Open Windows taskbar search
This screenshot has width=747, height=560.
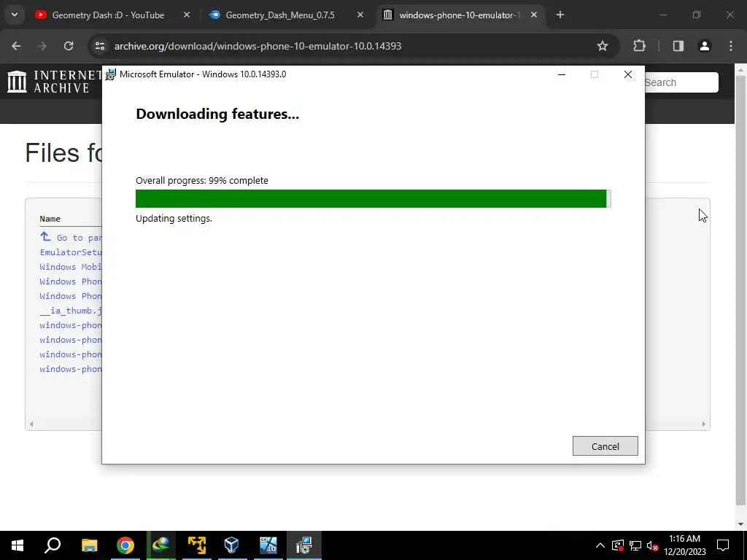pyautogui.click(x=53, y=545)
